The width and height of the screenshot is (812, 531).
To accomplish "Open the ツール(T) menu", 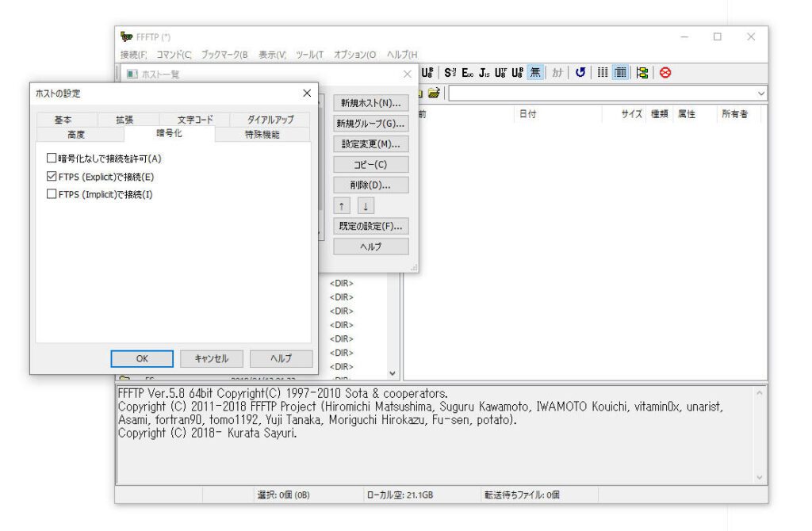I will 309,55.
